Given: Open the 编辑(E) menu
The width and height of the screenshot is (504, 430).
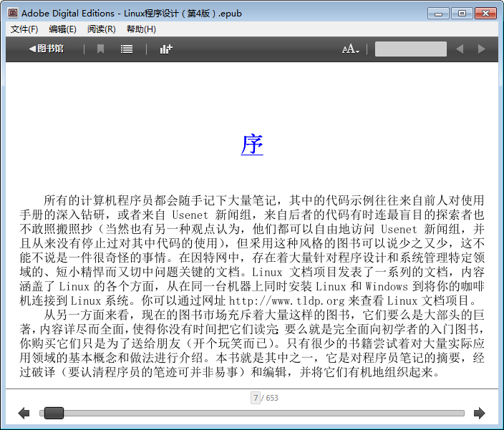Looking at the screenshot, I should 62,29.
